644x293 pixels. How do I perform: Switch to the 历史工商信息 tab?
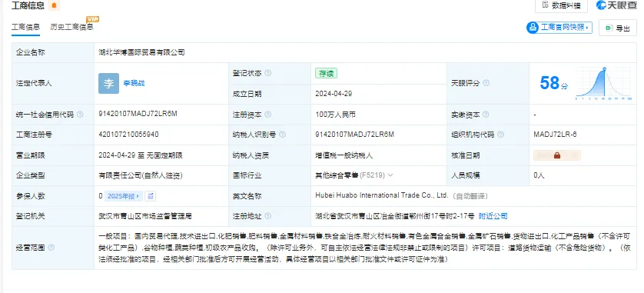[72, 27]
